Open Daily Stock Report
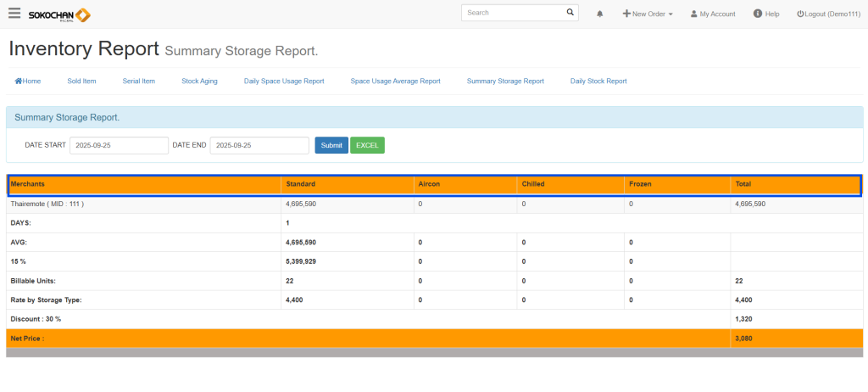This screenshot has height=392, width=868. pyautogui.click(x=598, y=81)
